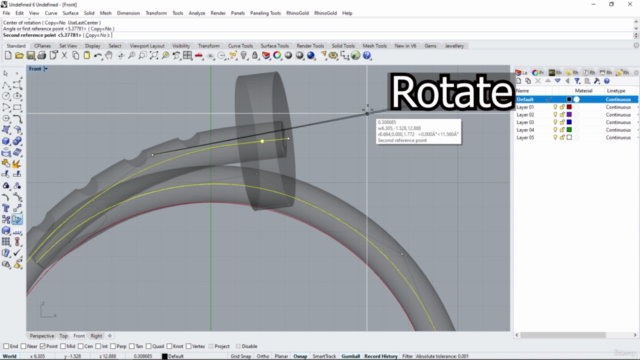Select the Pan hand tool
This screenshot has height=360, width=640.
(109, 56)
